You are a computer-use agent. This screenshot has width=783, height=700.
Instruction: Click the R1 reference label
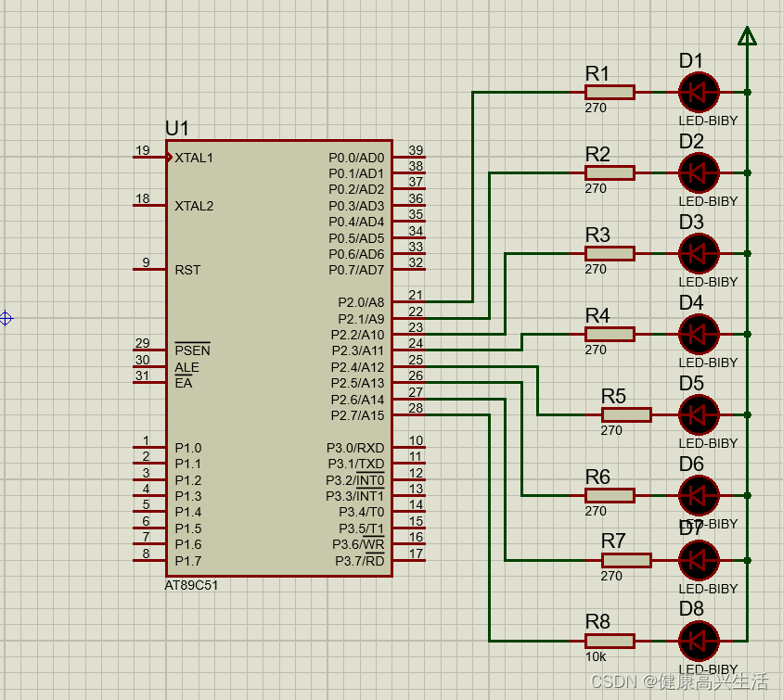[x=597, y=74]
